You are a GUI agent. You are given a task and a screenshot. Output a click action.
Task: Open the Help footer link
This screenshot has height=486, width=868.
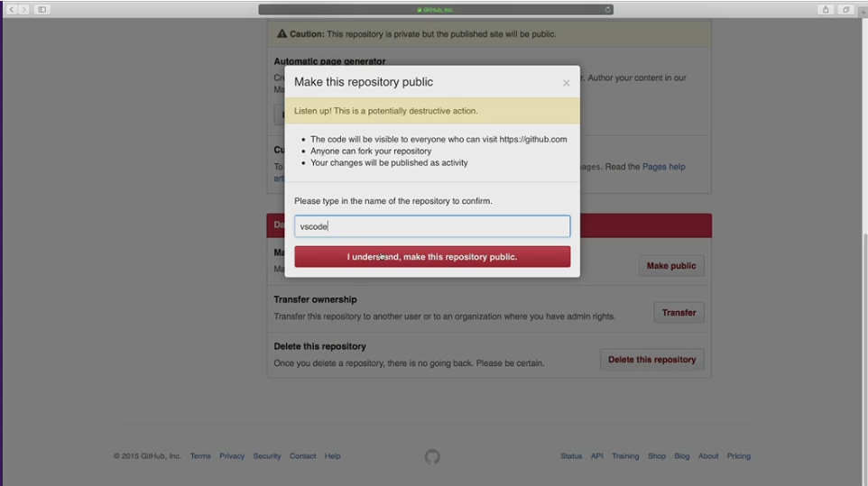(x=333, y=456)
